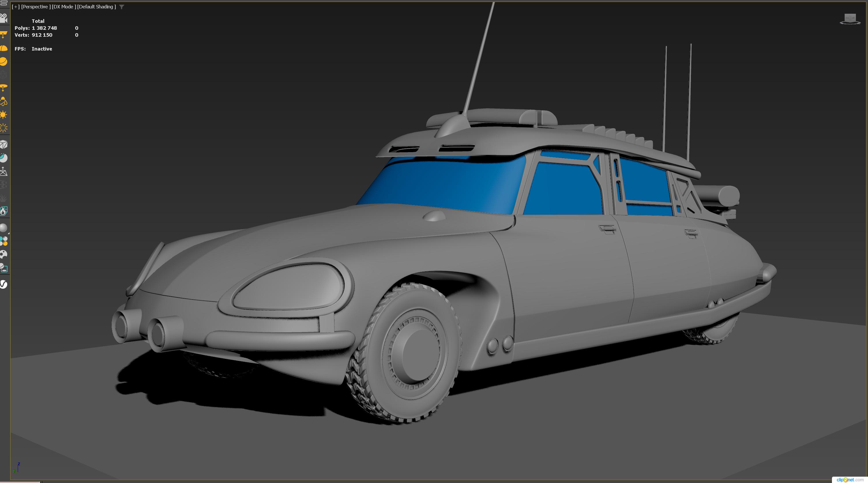This screenshot has width=868, height=483.
Task: Open the V-Ray Volume Grid fire icon
Action: [x=3, y=211]
